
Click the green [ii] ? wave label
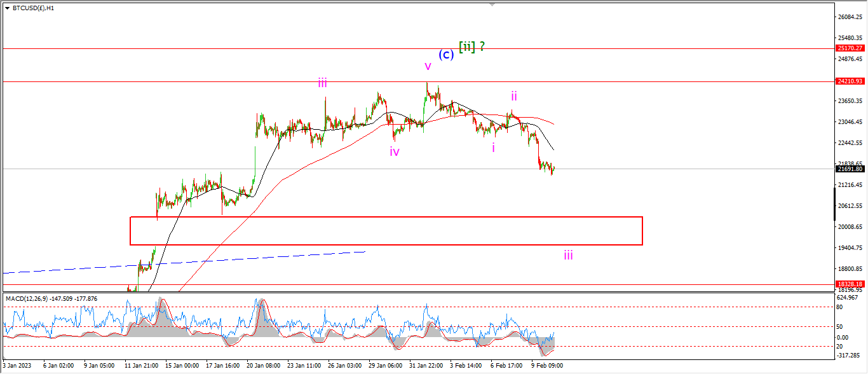[471, 46]
